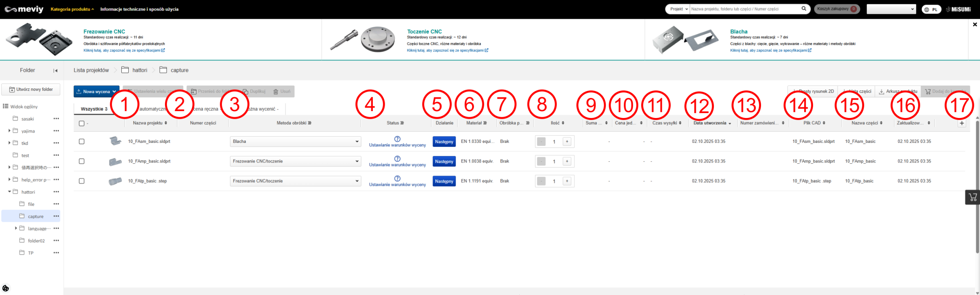Click Utwórz nowy folder button
Screen dimensions: 980x295
(x=31, y=89)
